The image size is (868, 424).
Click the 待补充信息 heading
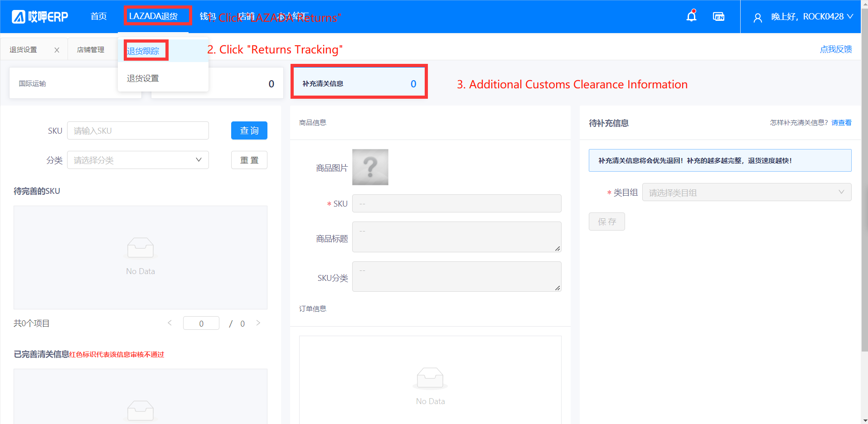609,123
